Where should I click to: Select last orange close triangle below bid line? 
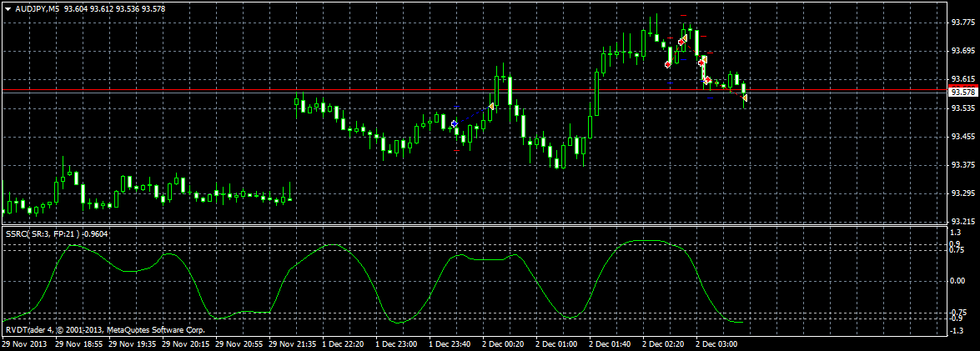tap(745, 98)
